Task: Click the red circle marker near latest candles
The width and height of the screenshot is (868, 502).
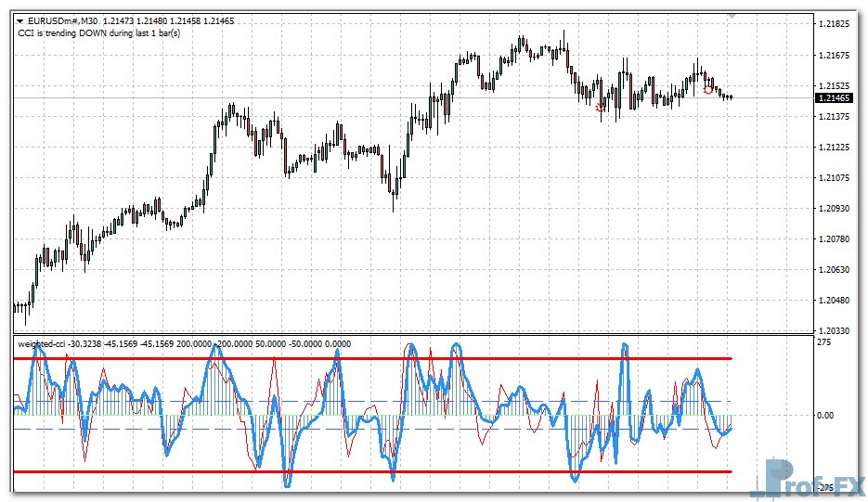Action: (x=709, y=90)
